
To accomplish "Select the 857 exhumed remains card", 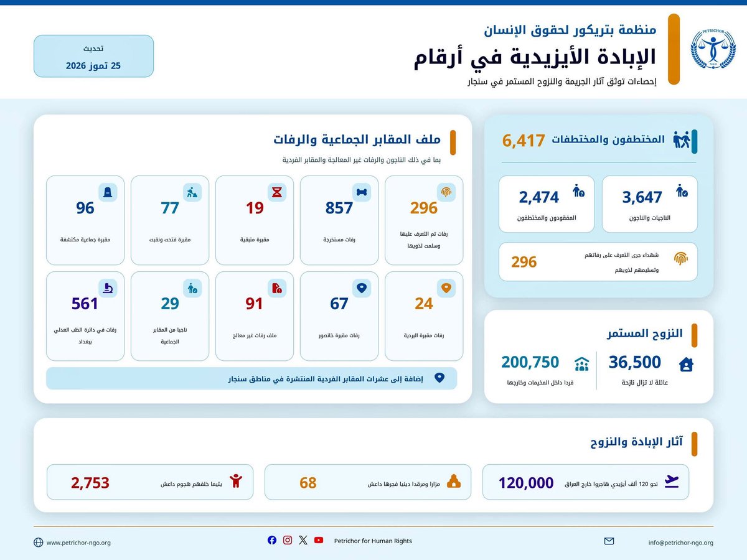I will [x=339, y=220].
